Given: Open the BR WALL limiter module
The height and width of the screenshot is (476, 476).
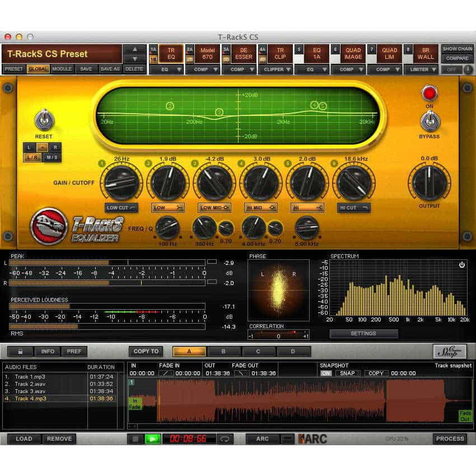Looking at the screenshot, I should pyautogui.click(x=425, y=53).
